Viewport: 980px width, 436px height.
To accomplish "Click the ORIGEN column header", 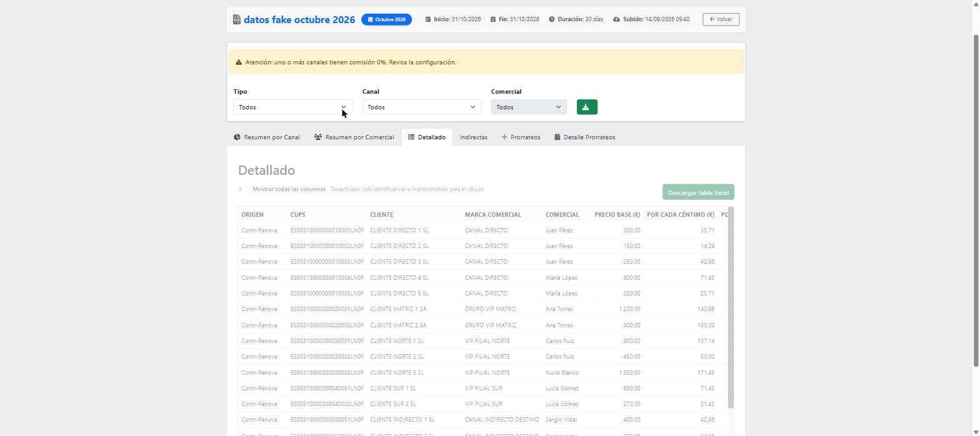I will [x=252, y=215].
